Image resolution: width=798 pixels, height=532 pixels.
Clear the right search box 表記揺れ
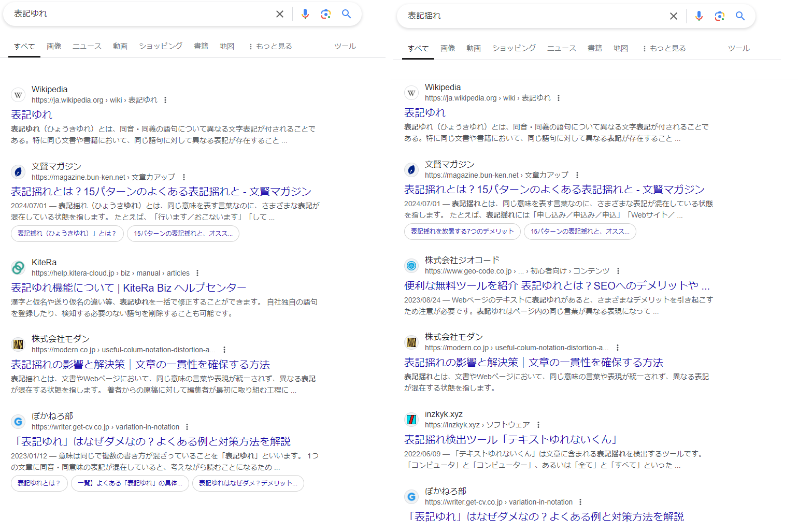click(x=674, y=16)
